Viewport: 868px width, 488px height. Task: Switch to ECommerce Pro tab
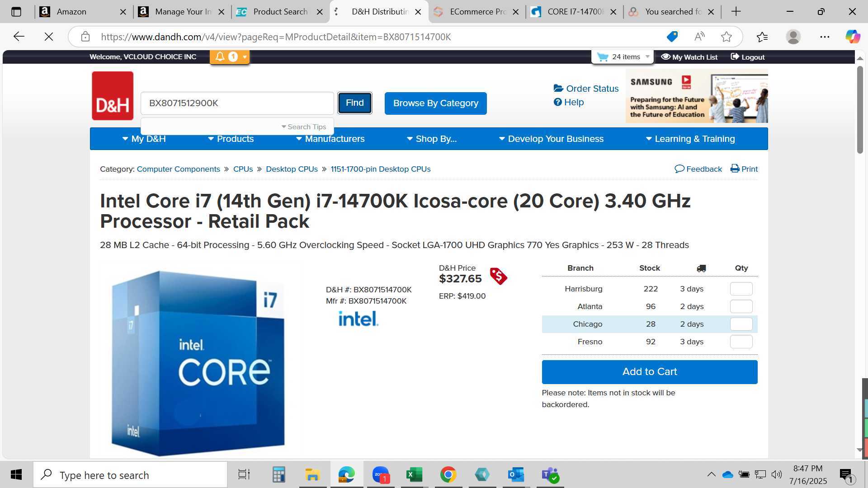tap(477, 12)
